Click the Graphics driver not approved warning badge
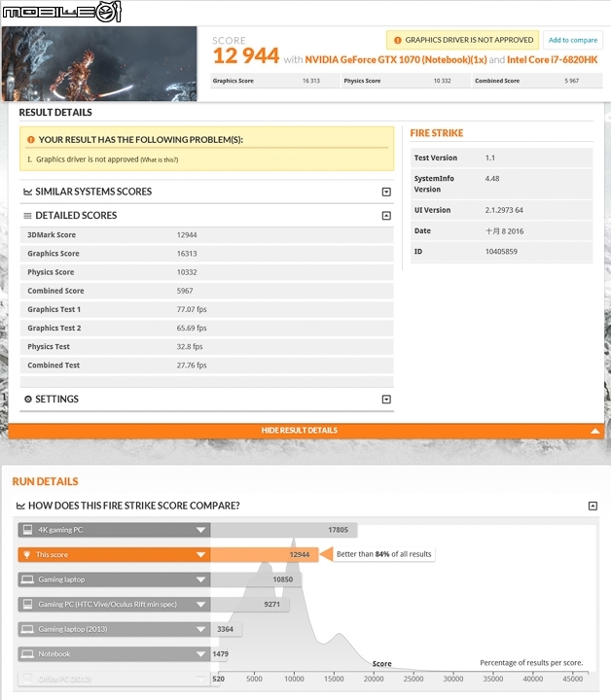 point(463,40)
